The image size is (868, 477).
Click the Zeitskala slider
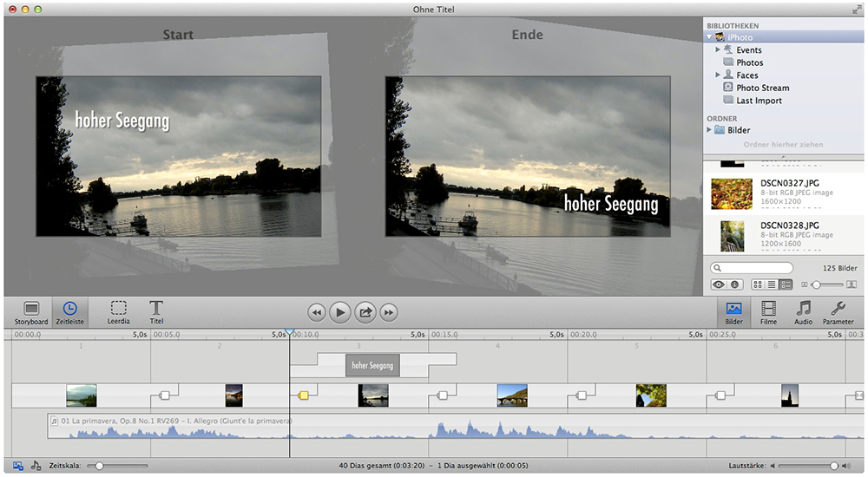[100, 466]
